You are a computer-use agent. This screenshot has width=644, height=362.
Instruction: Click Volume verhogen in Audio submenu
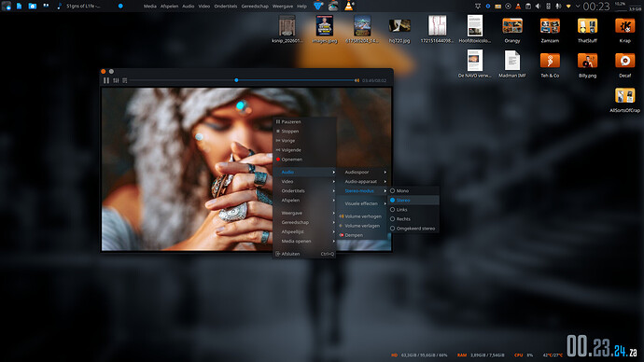[x=362, y=216]
